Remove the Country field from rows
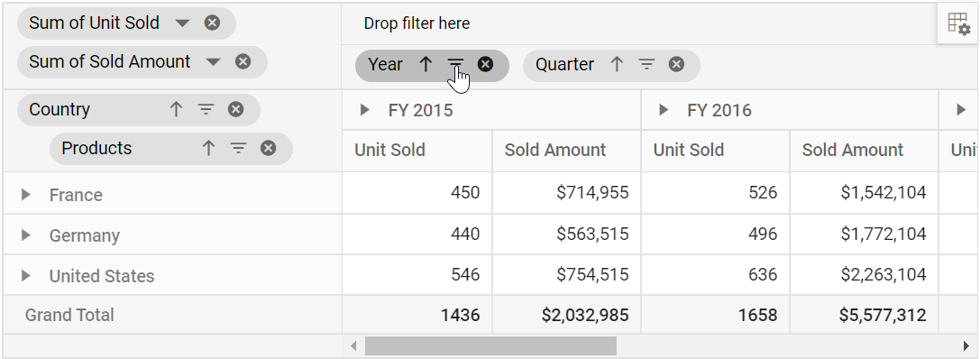The image size is (980, 359). (235, 110)
